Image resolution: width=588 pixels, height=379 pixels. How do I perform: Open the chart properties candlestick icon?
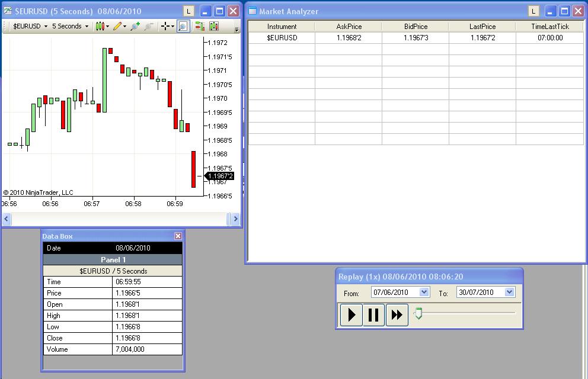pos(214,26)
